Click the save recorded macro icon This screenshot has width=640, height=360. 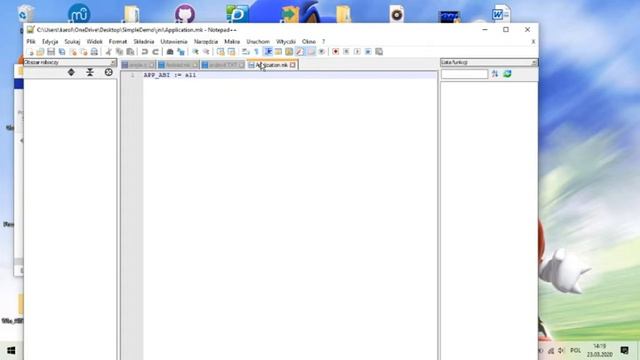coord(379,52)
